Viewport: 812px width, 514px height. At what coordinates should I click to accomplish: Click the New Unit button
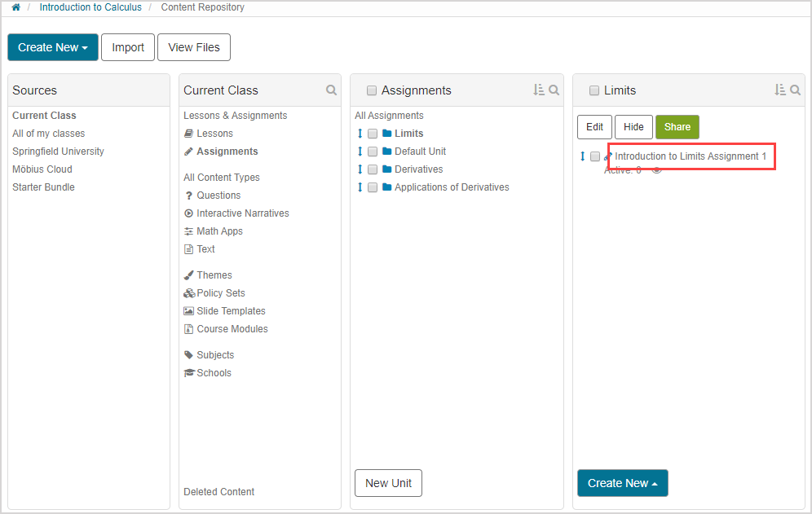388,483
